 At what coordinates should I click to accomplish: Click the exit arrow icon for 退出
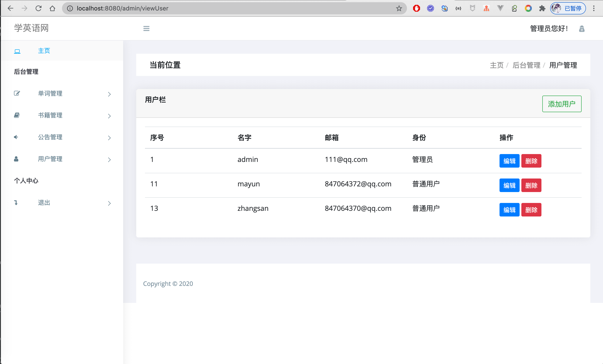point(16,203)
